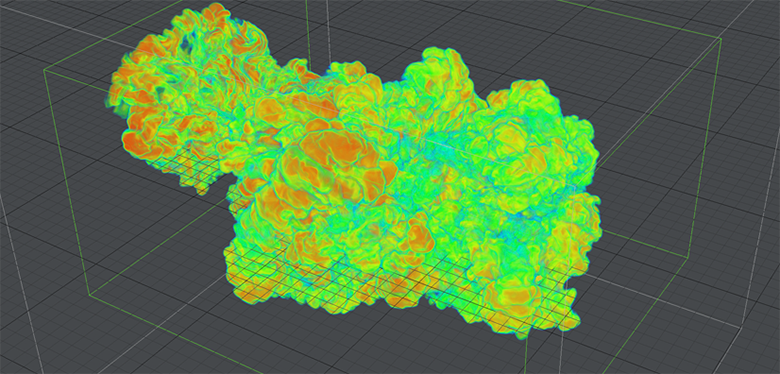Click the bounding box's lower-left front corner
Viewport: 780px width, 374px height.
pyautogui.click(x=90, y=294)
